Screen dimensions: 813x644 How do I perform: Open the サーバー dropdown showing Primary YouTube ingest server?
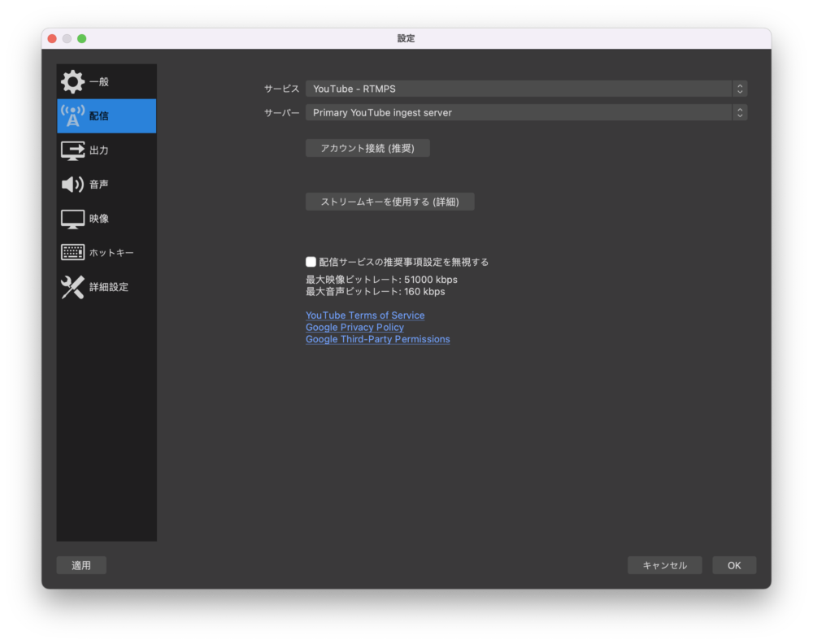(x=526, y=112)
